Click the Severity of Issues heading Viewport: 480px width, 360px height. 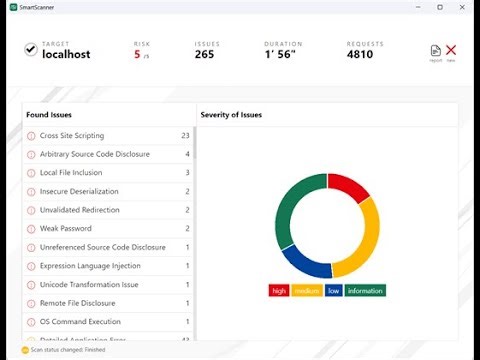(x=231, y=115)
